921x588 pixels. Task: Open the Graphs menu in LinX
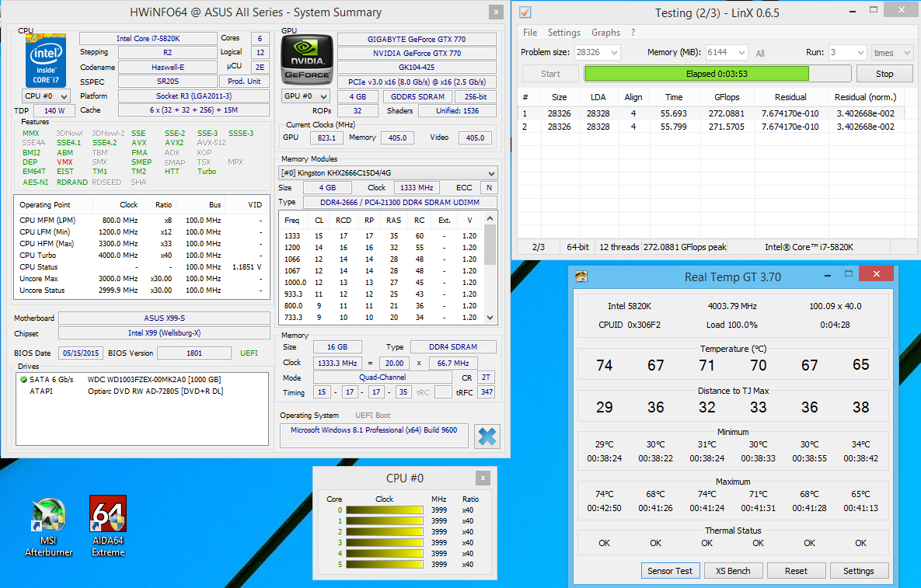(605, 33)
